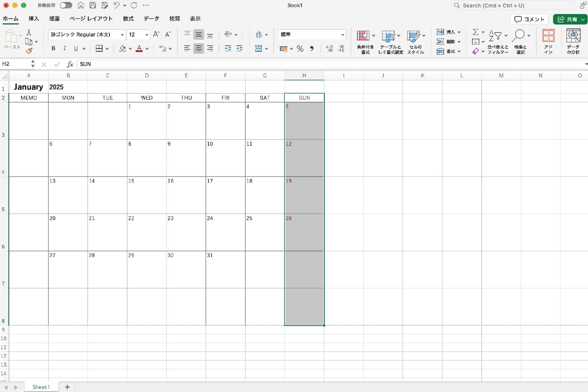This screenshot has width=588, height=392.
Task: Apply percent style to selection
Action: (x=300, y=48)
